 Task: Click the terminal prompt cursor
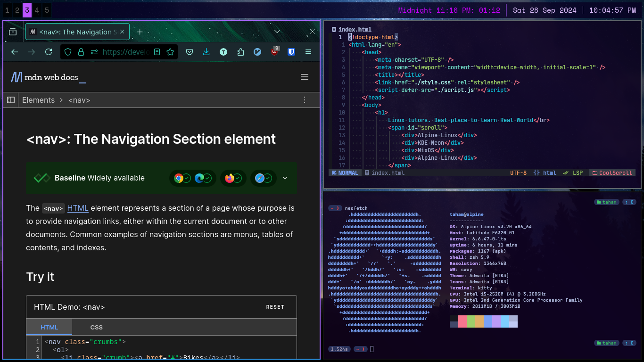pos(372,349)
